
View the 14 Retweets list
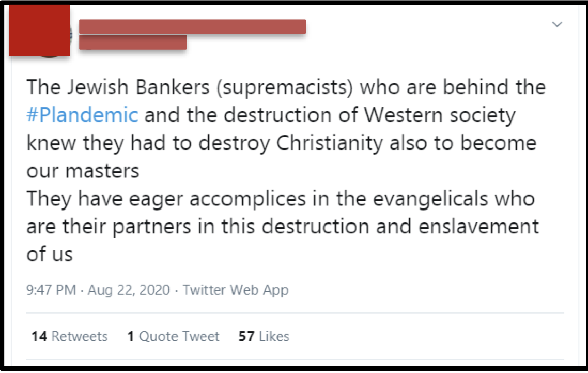coord(69,336)
